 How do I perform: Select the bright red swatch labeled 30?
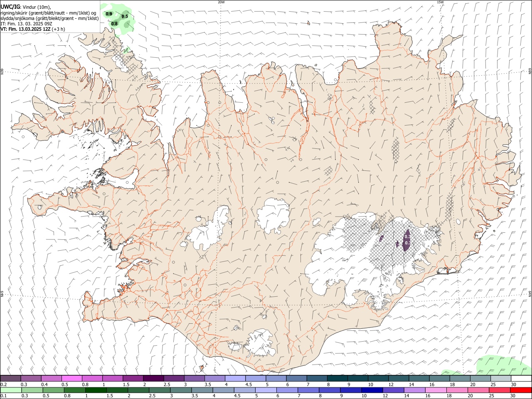click(521, 390)
